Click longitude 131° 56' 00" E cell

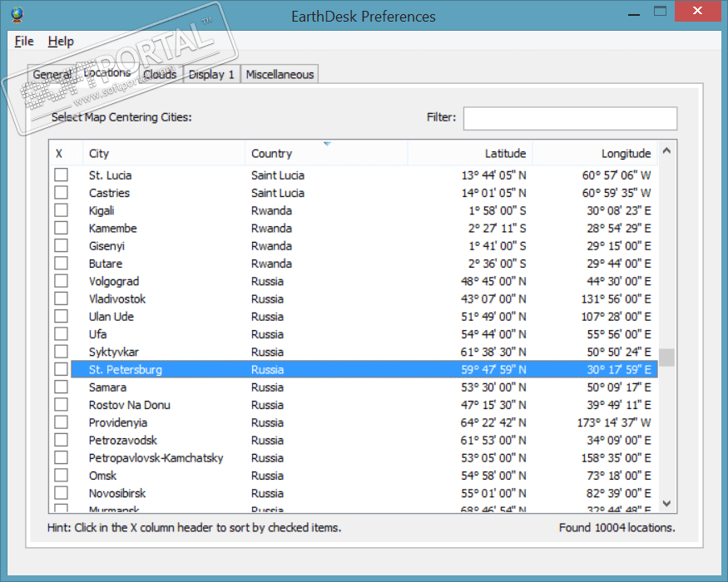(617, 298)
